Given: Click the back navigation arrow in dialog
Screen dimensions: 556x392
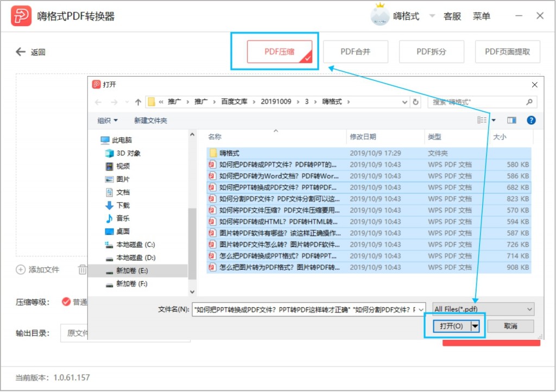Looking at the screenshot, I should coord(98,102).
